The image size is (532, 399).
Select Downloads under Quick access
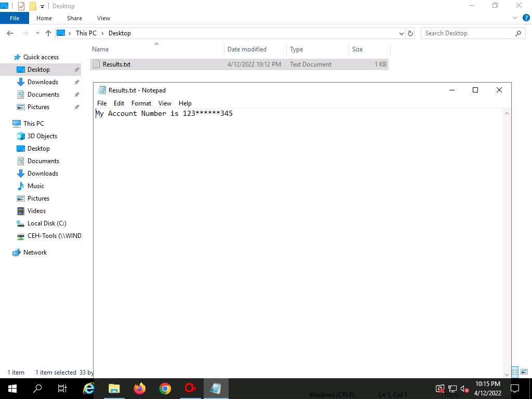43,82
